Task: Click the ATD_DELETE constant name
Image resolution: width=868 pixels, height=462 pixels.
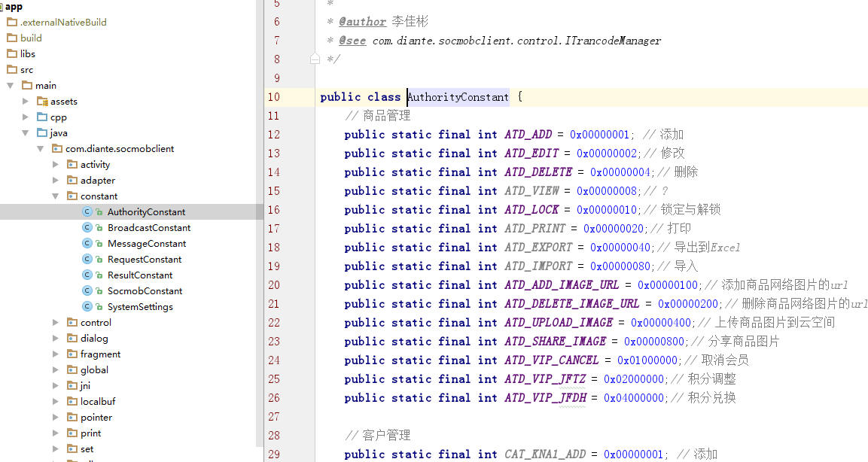Action: (x=538, y=172)
